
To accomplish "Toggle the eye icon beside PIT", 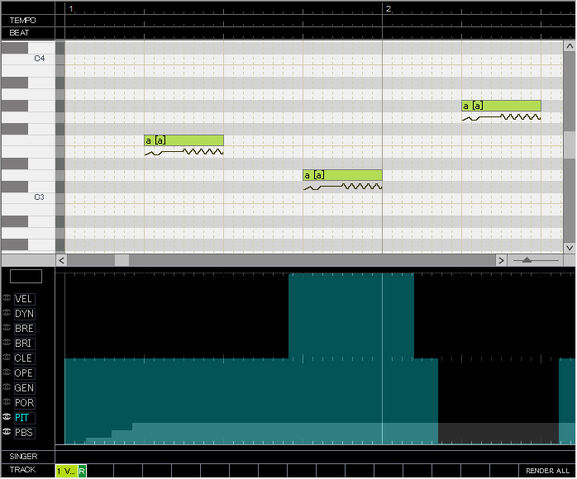I will pos(7,416).
